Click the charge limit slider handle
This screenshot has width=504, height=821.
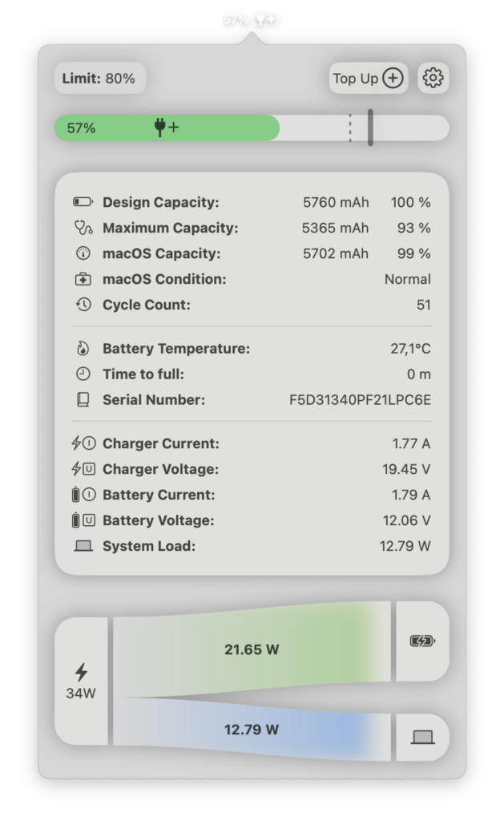pos(370,127)
